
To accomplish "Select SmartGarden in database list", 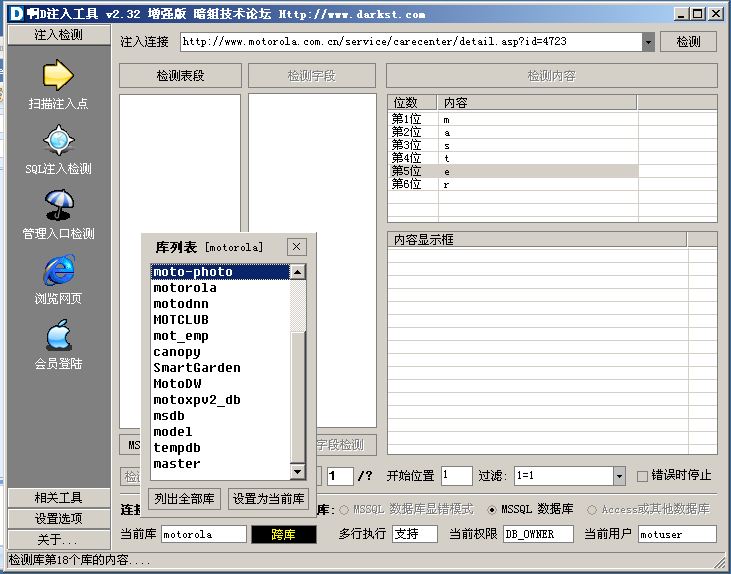I will click(x=220, y=367).
